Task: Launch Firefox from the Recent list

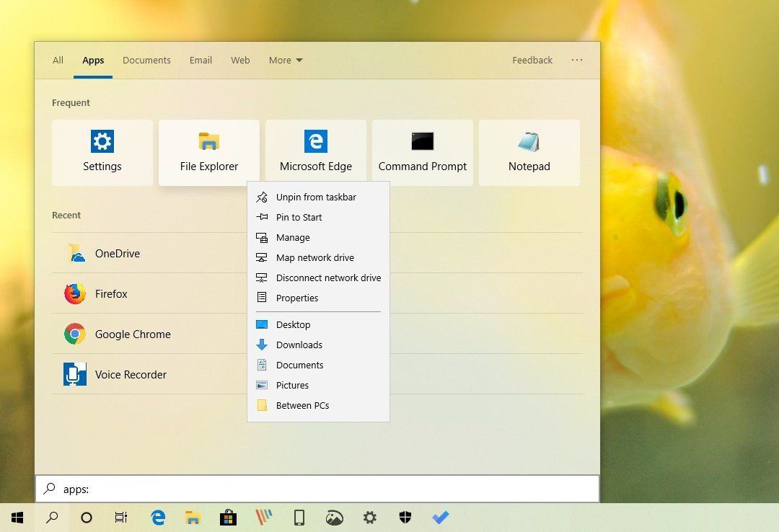Action: click(x=112, y=293)
